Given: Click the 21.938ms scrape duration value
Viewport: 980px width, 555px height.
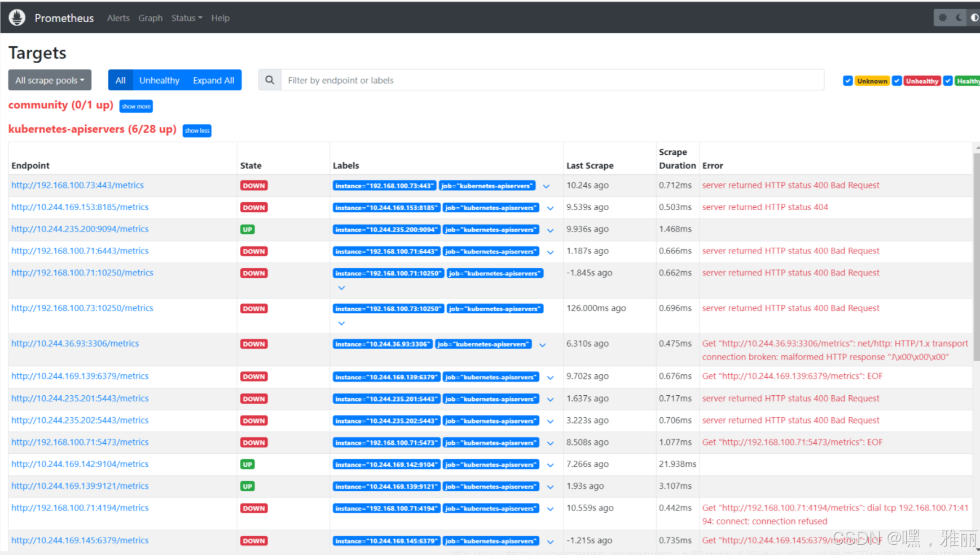Looking at the screenshot, I should click(678, 464).
